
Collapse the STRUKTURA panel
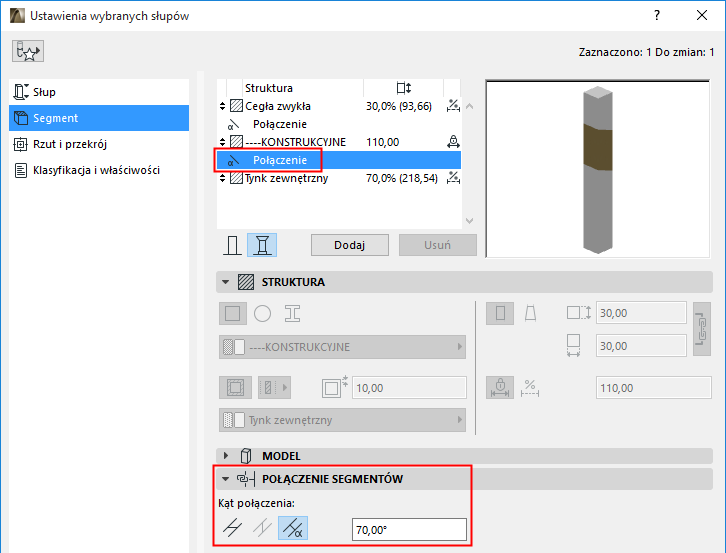pos(225,282)
